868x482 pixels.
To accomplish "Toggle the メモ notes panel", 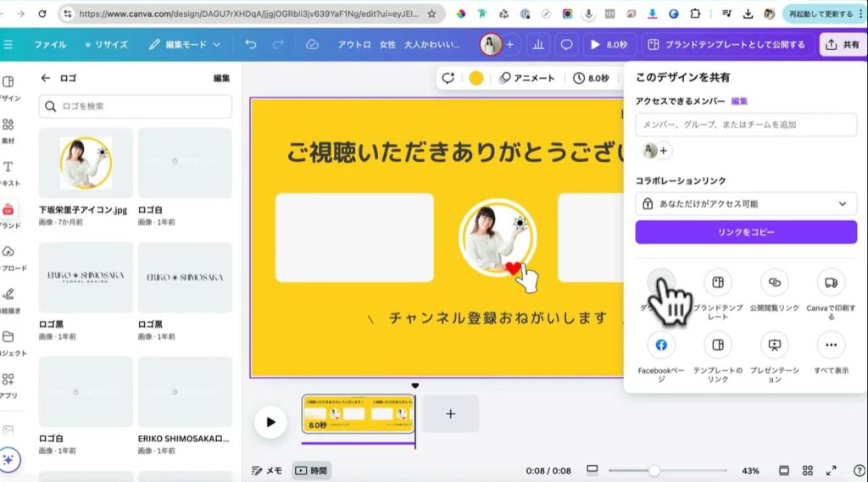I will click(x=267, y=470).
